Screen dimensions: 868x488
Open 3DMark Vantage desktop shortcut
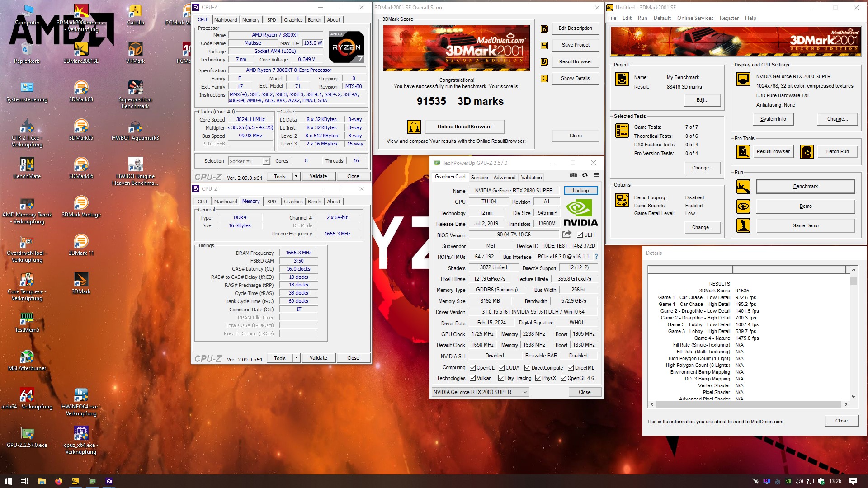tap(81, 206)
